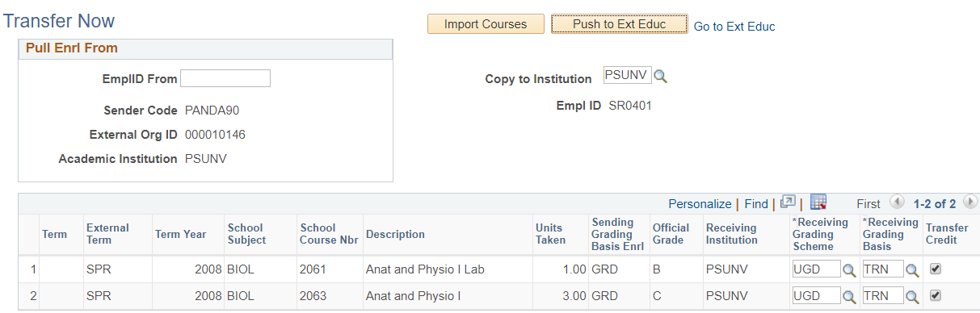Open Personalize grid link

[700, 204]
